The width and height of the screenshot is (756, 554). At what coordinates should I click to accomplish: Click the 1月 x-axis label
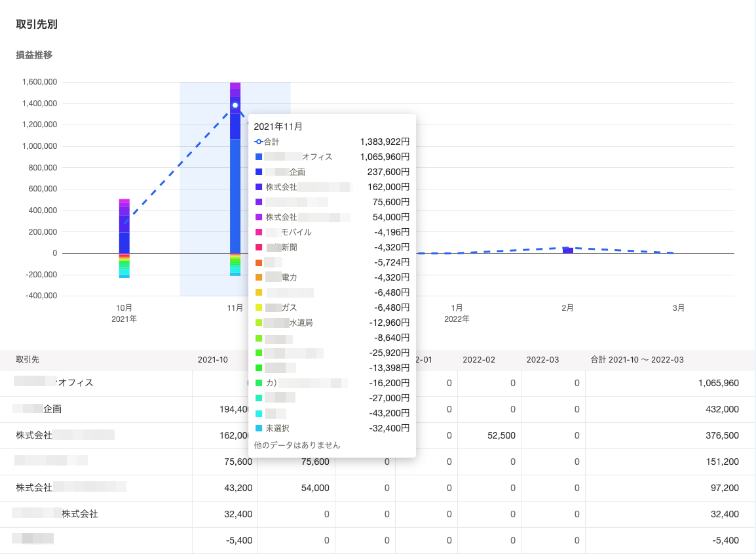pyautogui.click(x=457, y=308)
